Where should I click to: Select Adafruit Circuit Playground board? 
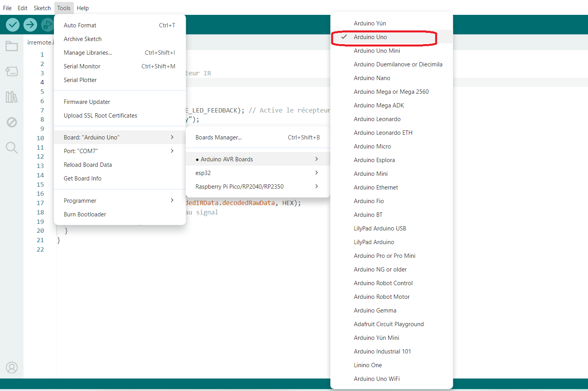point(392,324)
